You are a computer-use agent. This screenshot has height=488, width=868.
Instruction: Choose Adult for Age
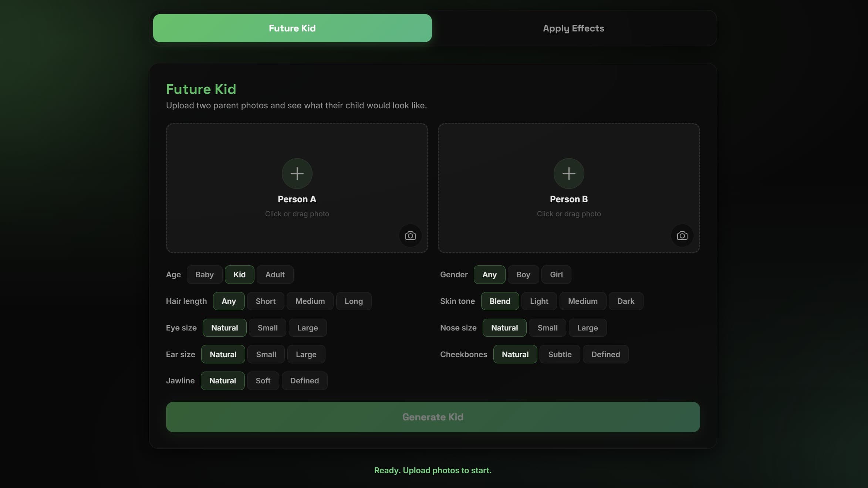[275, 275]
